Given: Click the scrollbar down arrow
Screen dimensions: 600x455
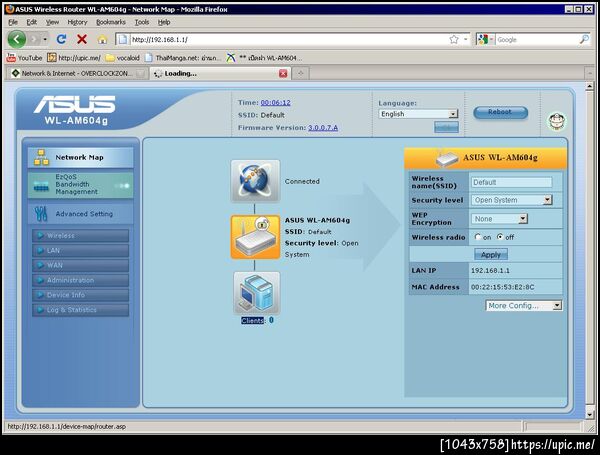Looking at the screenshot, I should (x=589, y=414).
